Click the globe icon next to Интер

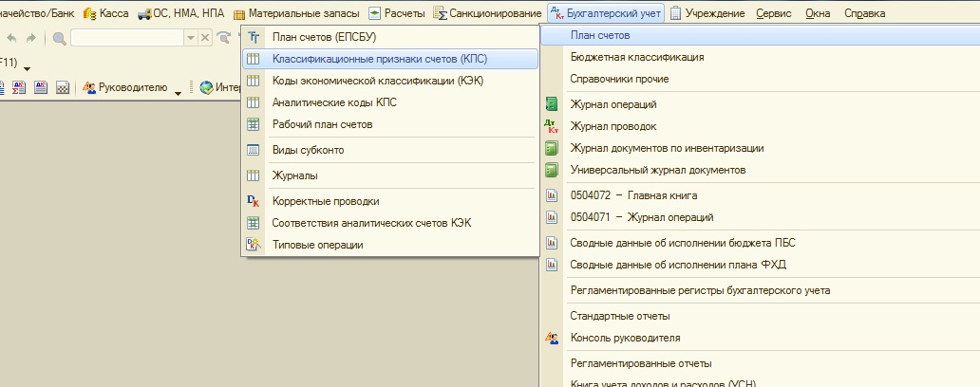tap(206, 88)
